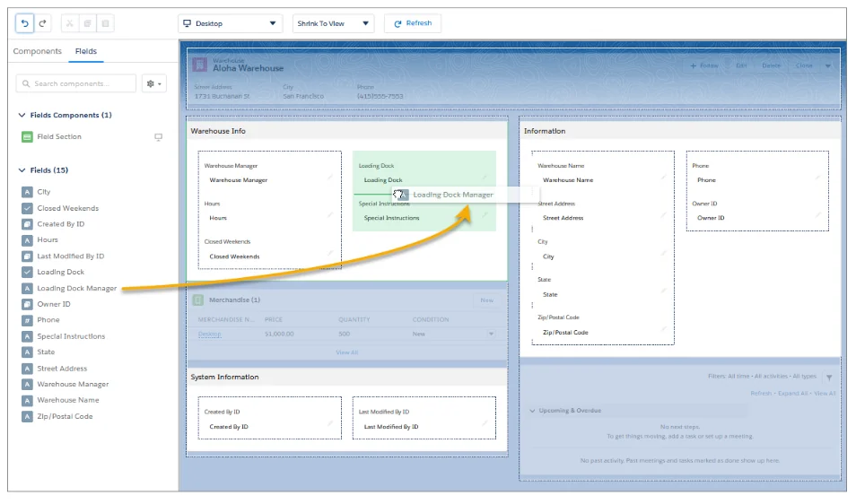Click the Expand All activity link
The width and height of the screenshot is (856, 504).
[792, 394]
